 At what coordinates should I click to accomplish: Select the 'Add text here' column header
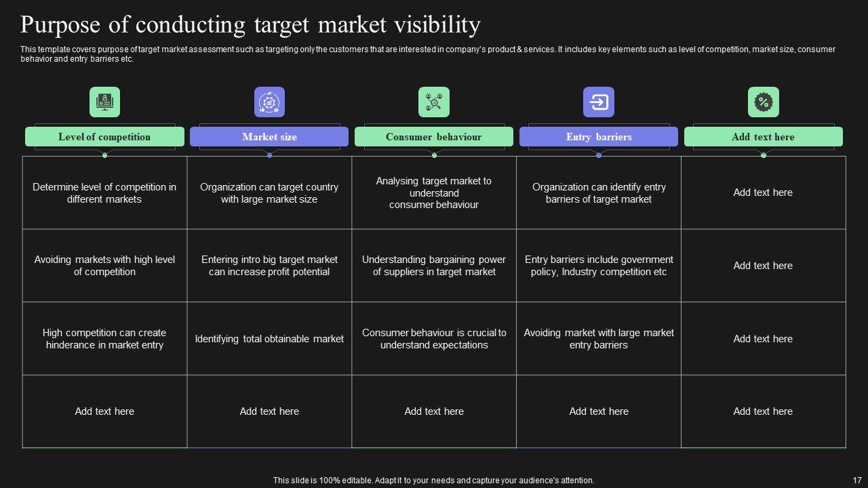click(764, 137)
